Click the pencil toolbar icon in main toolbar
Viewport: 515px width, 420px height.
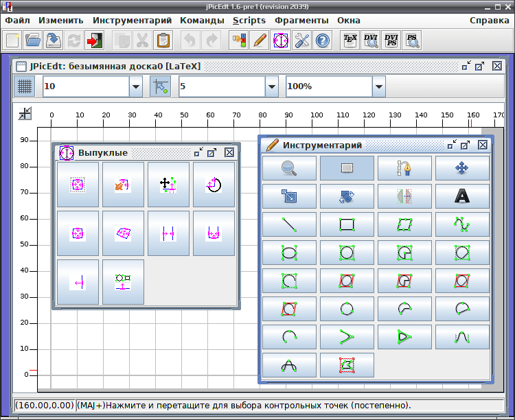(260, 40)
